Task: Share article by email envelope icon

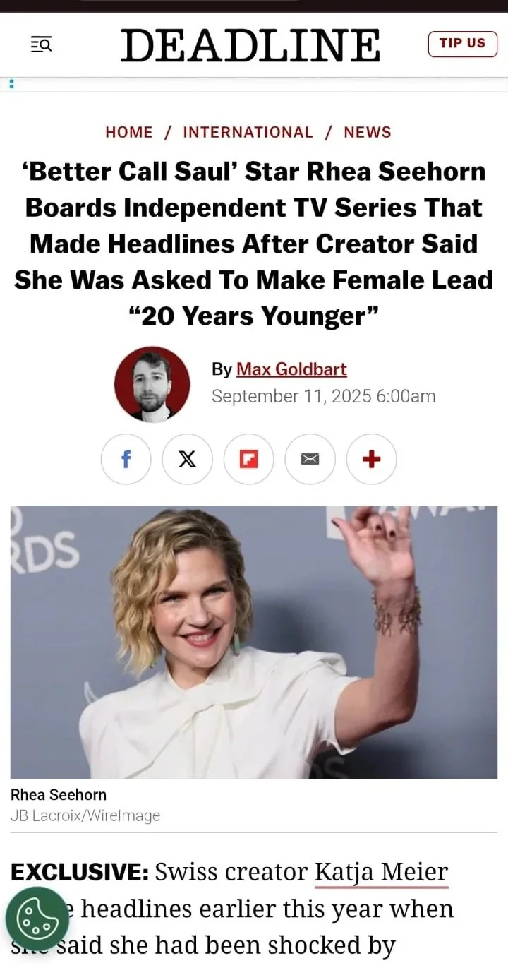Action: [310, 459]
